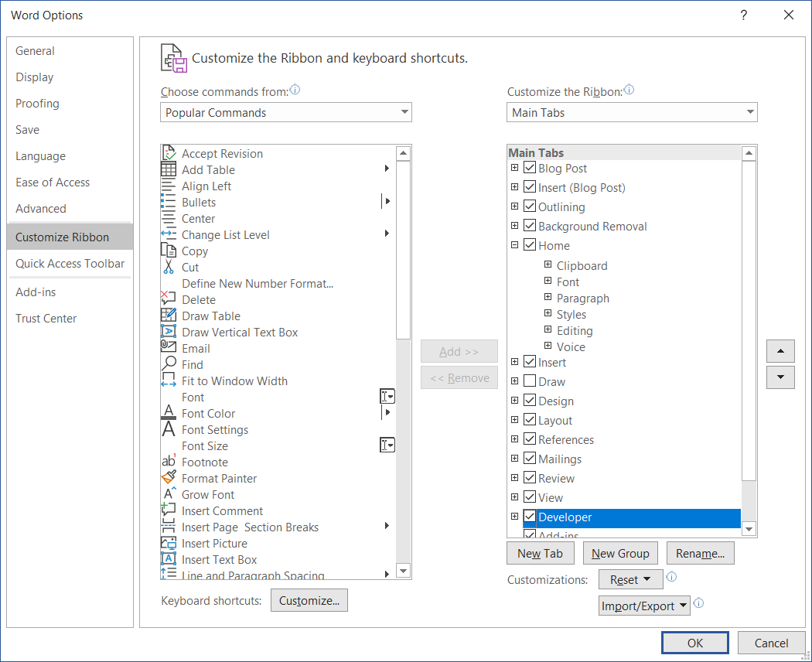Click the commands list scrollbar down arrow
Image resolution: width=812 pixels, height=662 pixels.
pos(403,572)
